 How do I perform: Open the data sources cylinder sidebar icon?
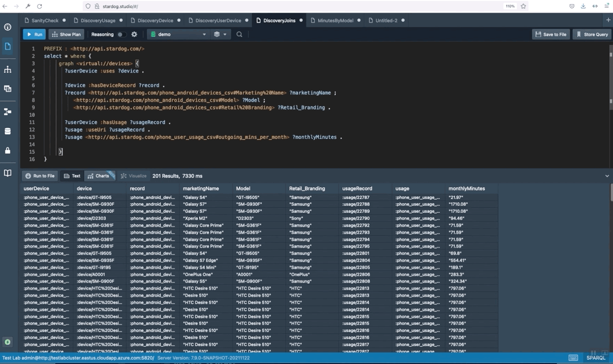click(x=7, y=131)
